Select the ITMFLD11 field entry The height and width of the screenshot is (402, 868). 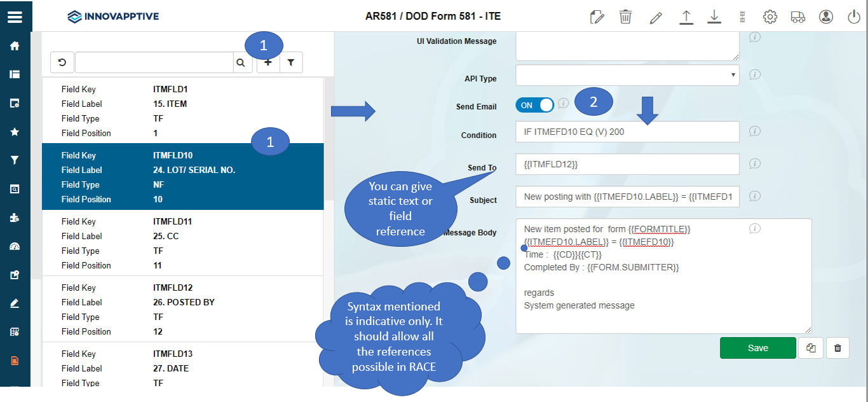(182, 243)
